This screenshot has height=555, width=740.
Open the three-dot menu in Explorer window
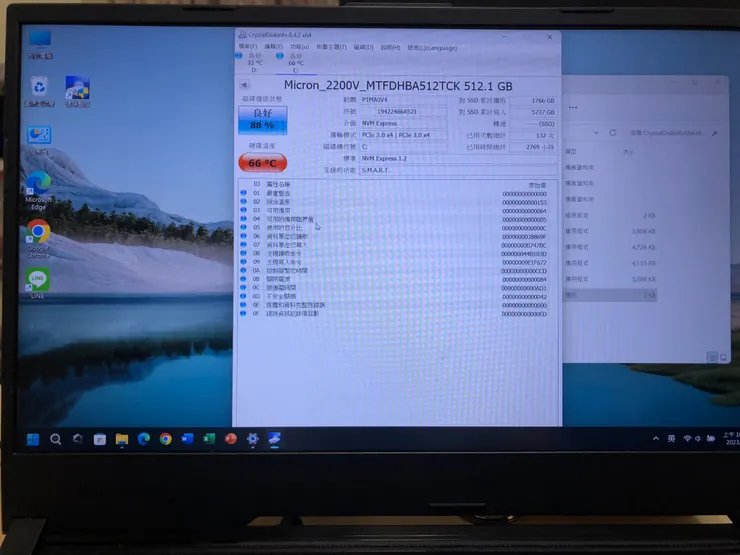click(x=573, y=108)
